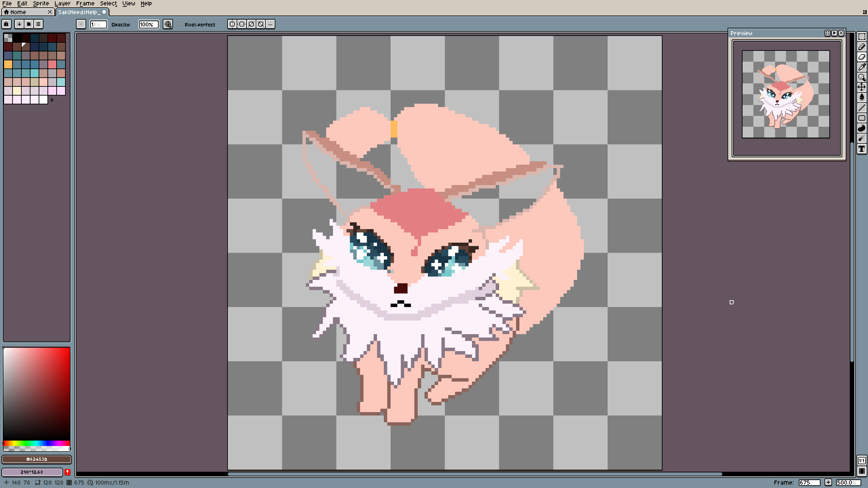Play the animation in Preview
Image resolution: width=868 pixels, height=488 pixels.
pyautogui.click(x=834, y=33)
